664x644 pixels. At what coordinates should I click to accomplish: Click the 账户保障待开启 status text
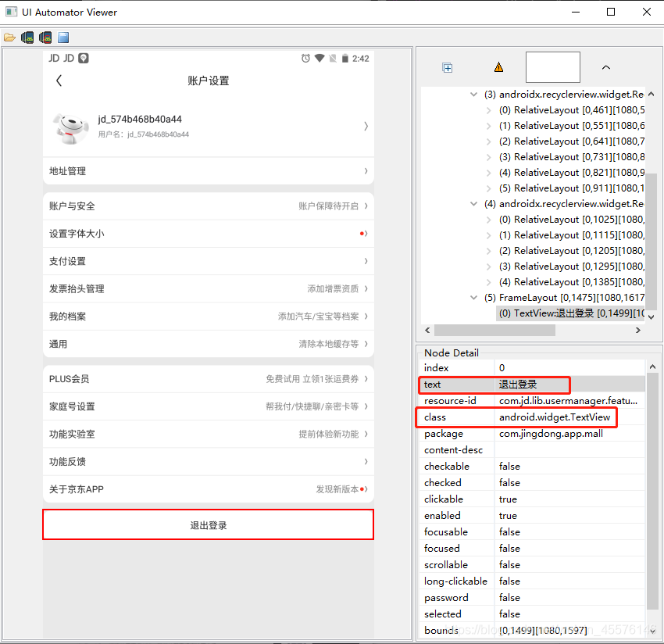pos(328,206)
